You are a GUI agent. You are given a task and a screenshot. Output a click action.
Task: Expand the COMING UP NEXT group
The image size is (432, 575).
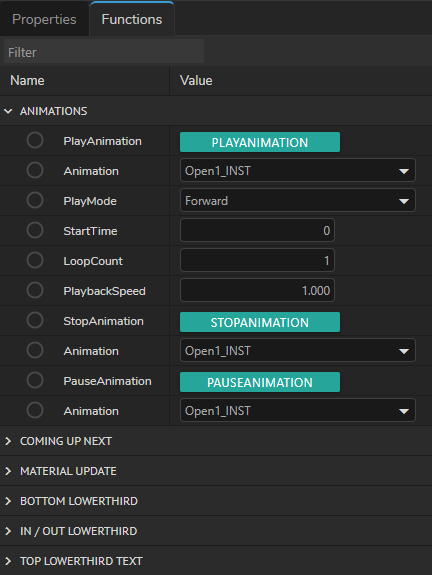[8, 441]
